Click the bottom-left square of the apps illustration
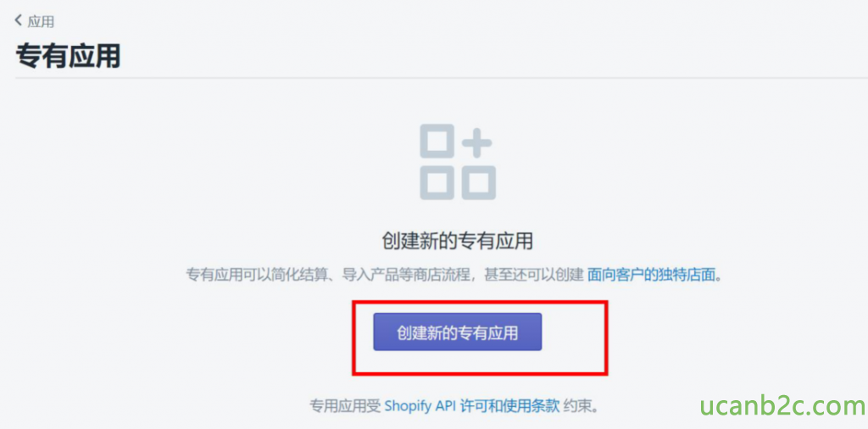This screenshot has height=429, width=868. 437,182
